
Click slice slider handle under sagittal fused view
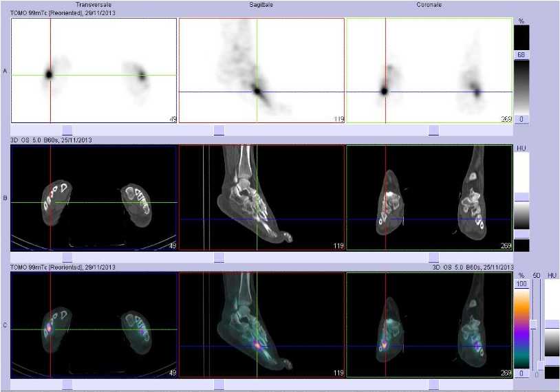(219, 385)
